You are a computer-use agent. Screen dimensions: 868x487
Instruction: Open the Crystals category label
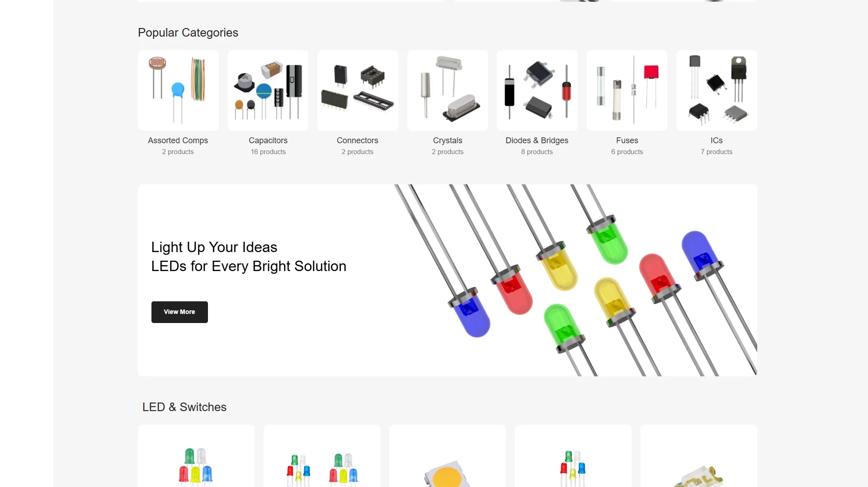pos(448,140)
